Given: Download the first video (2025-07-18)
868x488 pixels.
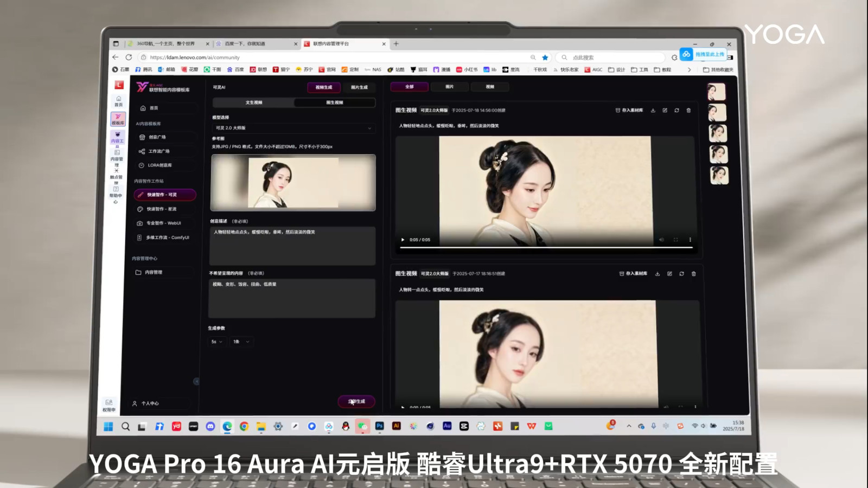Looking at the screenshot, I should pyautogui.click(x=653, y=110).
